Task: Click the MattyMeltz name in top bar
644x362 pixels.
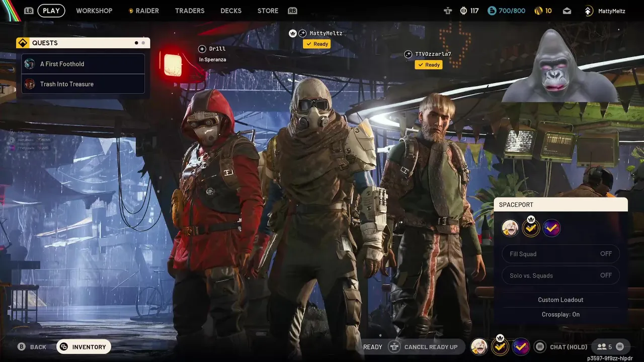Action: click(612, 11)
